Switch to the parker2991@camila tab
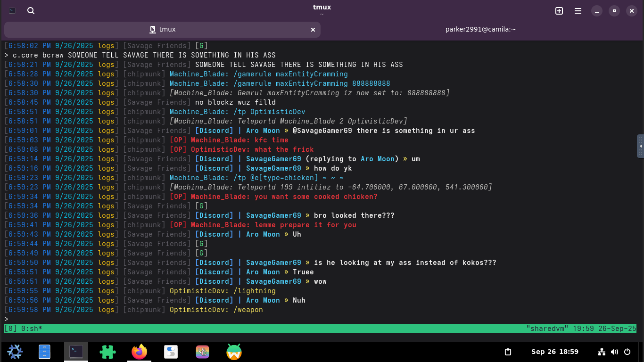 (480, 29)
